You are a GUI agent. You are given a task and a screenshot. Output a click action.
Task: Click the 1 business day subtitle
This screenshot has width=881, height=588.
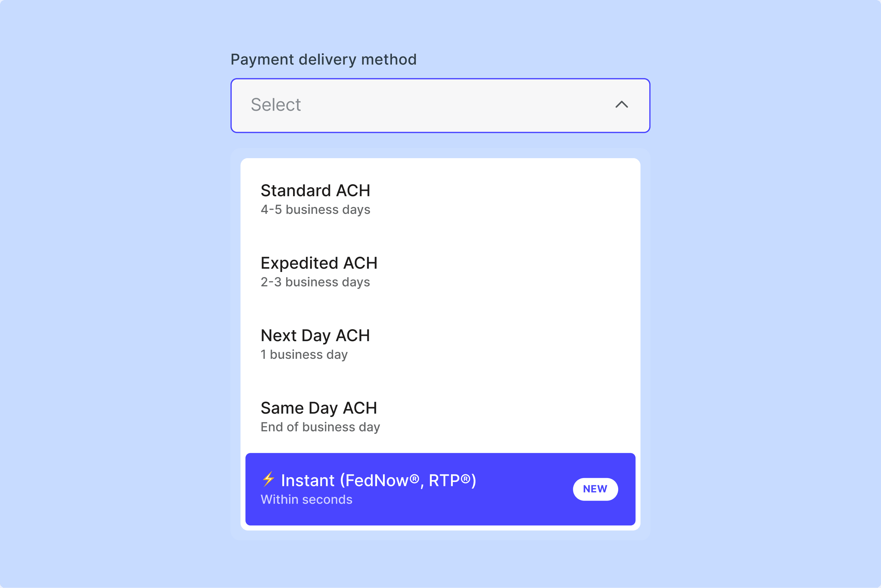click(304, 354)
